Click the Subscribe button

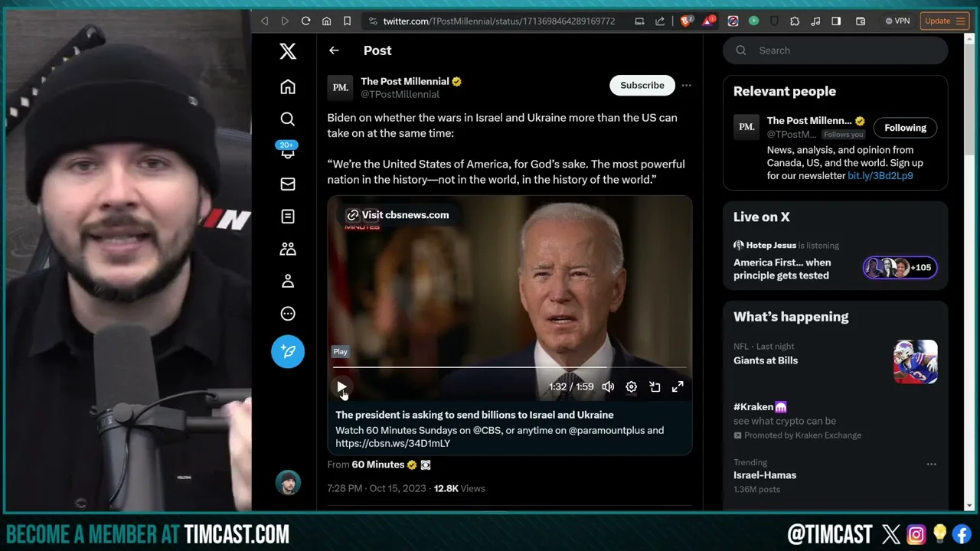(x=642, y=86)
